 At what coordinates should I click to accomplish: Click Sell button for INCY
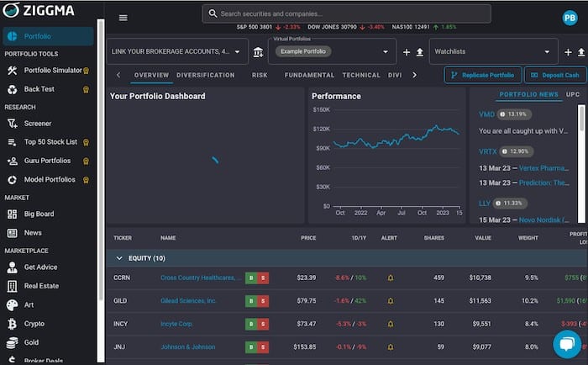[x=263, y=324]
